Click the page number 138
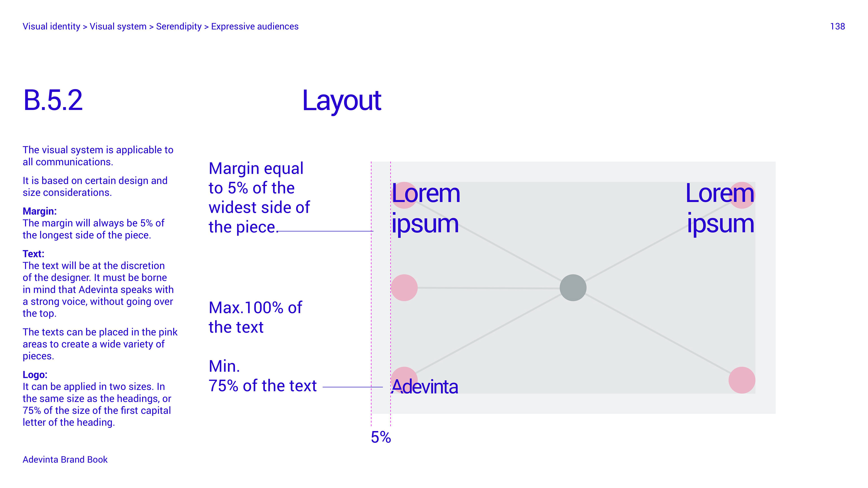868x488 pixels. click(x=837, y=26)
